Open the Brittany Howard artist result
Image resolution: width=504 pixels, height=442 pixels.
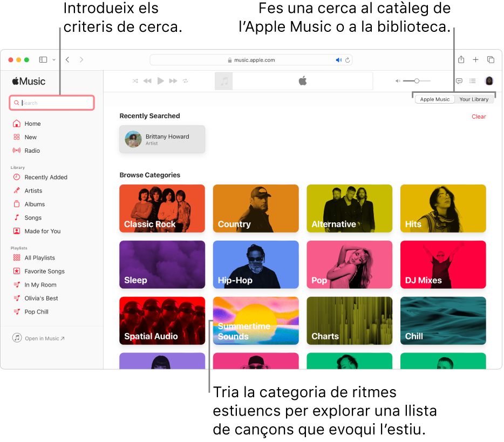162,139
